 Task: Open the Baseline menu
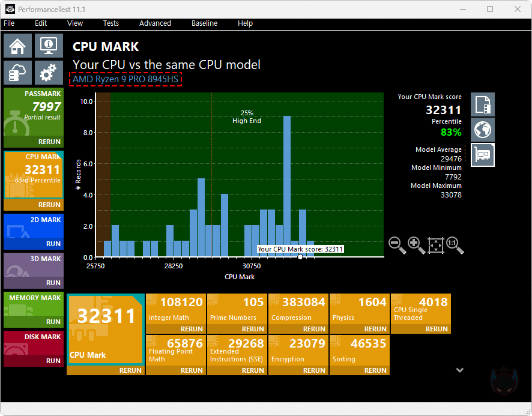204,23
